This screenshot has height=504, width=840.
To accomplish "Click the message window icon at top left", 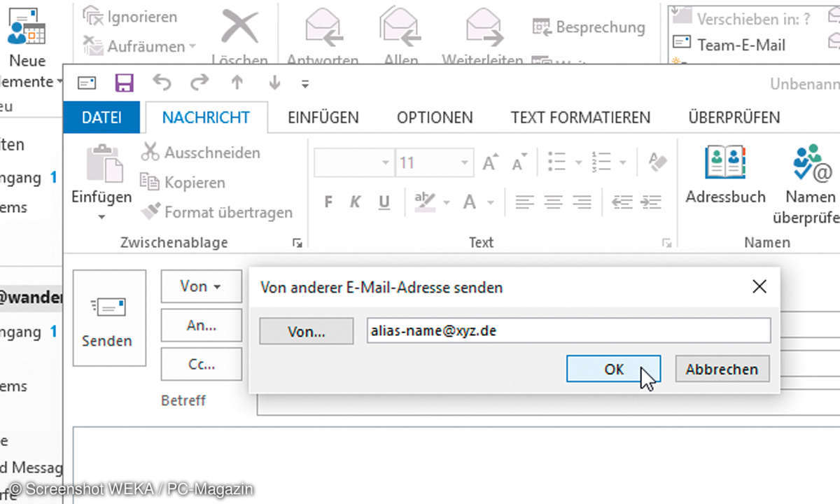I will click(86, 83).
